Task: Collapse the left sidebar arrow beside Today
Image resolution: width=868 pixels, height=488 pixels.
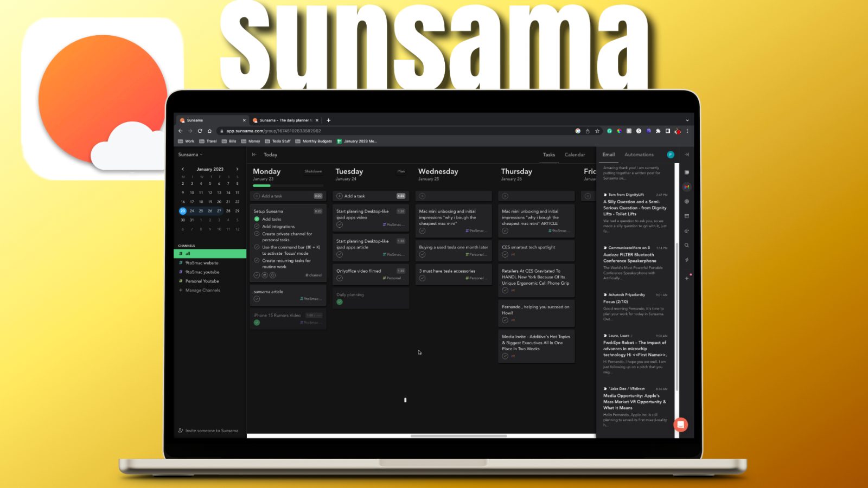Action: (254, 155)
